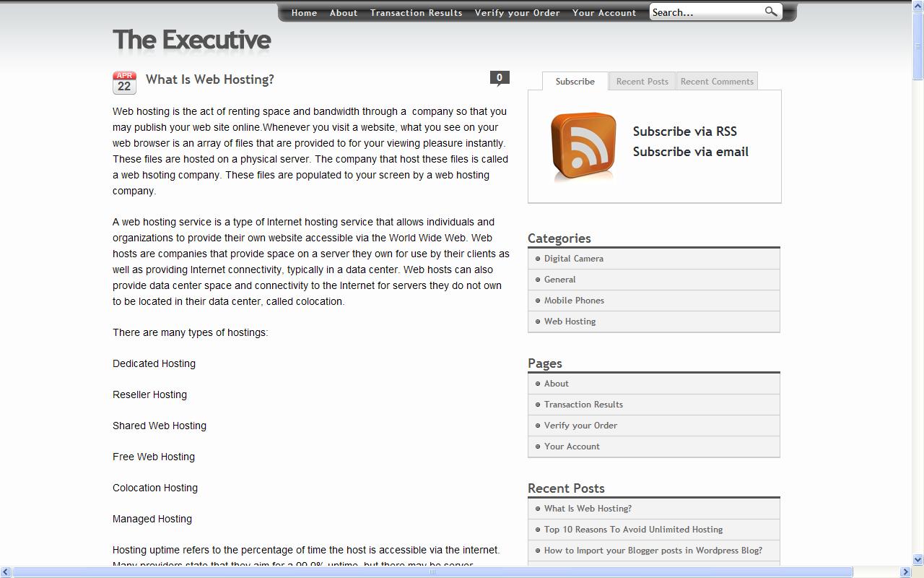This screenshot has width=924, height=578.
Task: Click the orange RSS feed icon
Action: tap(583, 145)
